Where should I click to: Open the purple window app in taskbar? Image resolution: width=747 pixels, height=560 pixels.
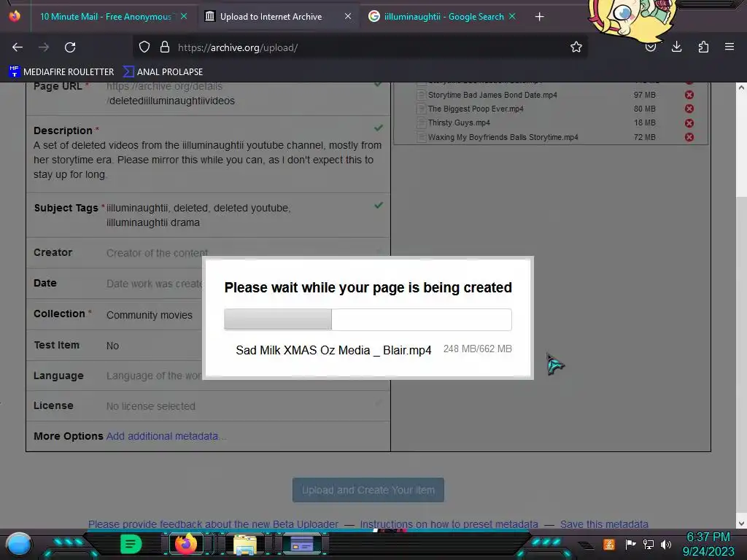302,544
